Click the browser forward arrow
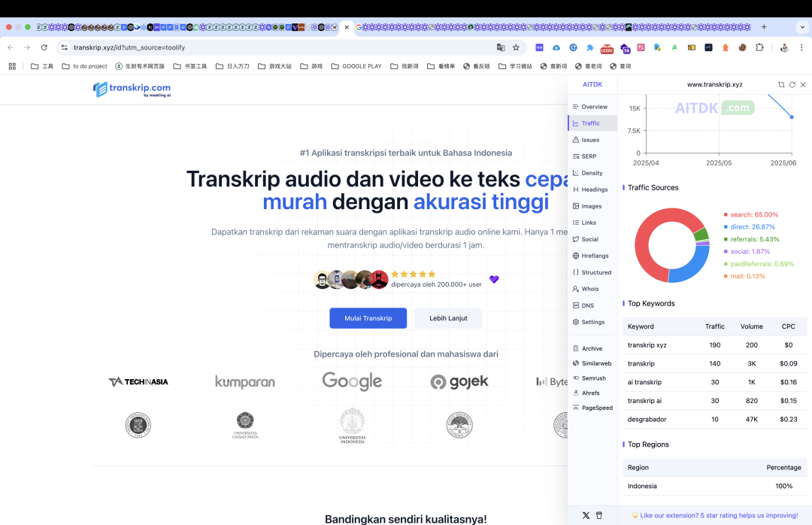Viewport: 812px width, 525px height. point(27,47)
